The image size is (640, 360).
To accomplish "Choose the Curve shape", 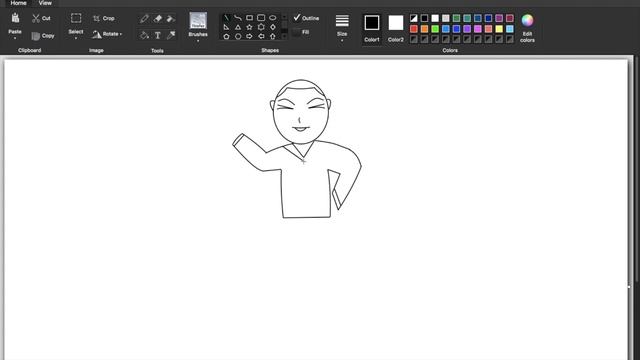I will pos(238,18).
